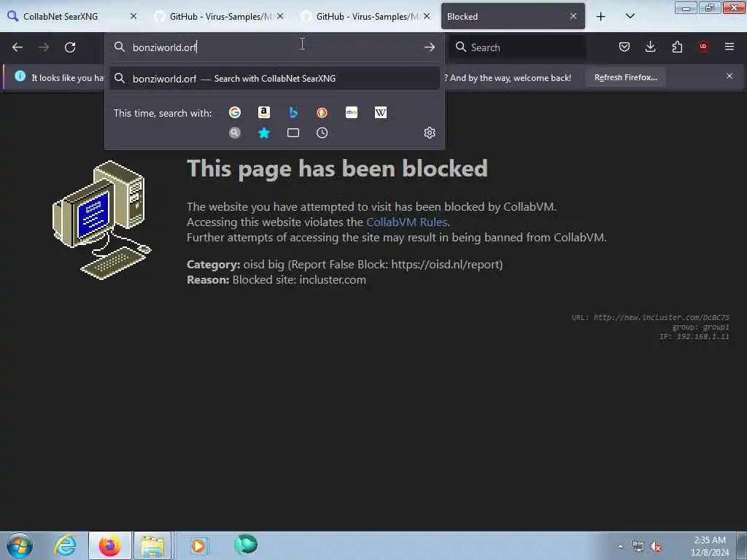Click the Category oisd big text
This screenshot has width=747, height=560.
pyautogui.click(x=344, y=265)
